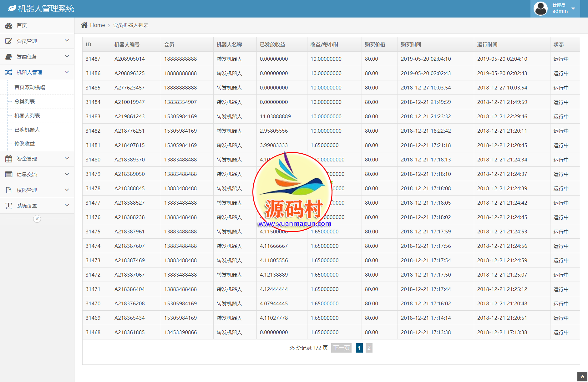The image size is (588, 382).
Task: Expand the 系统设置 chevron arrow
Action: [x=67, y=205]
